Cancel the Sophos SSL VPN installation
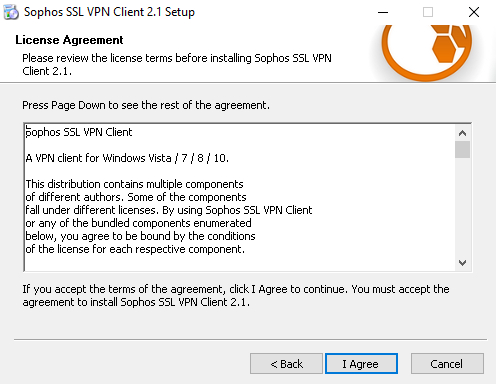 click(447, 364)
